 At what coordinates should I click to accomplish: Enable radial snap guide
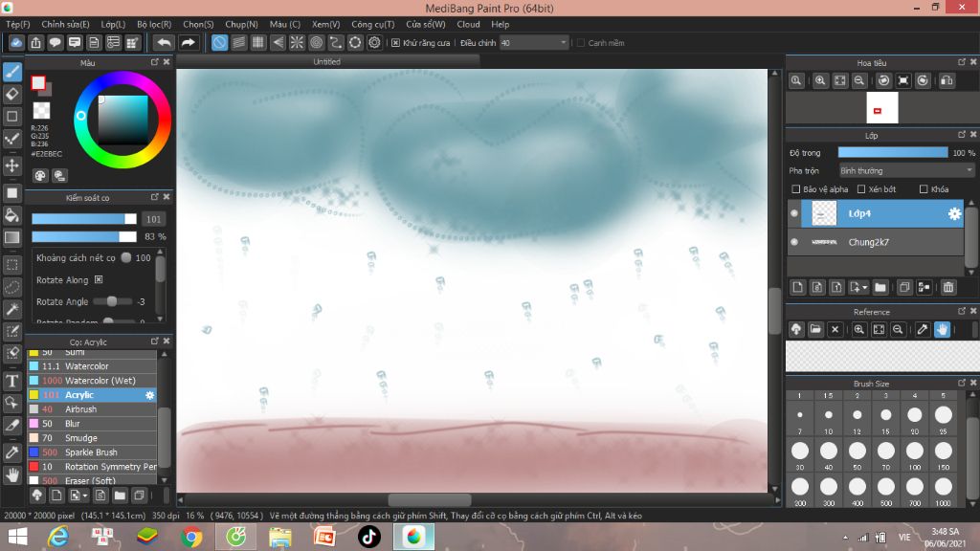[x=297, y=42]
